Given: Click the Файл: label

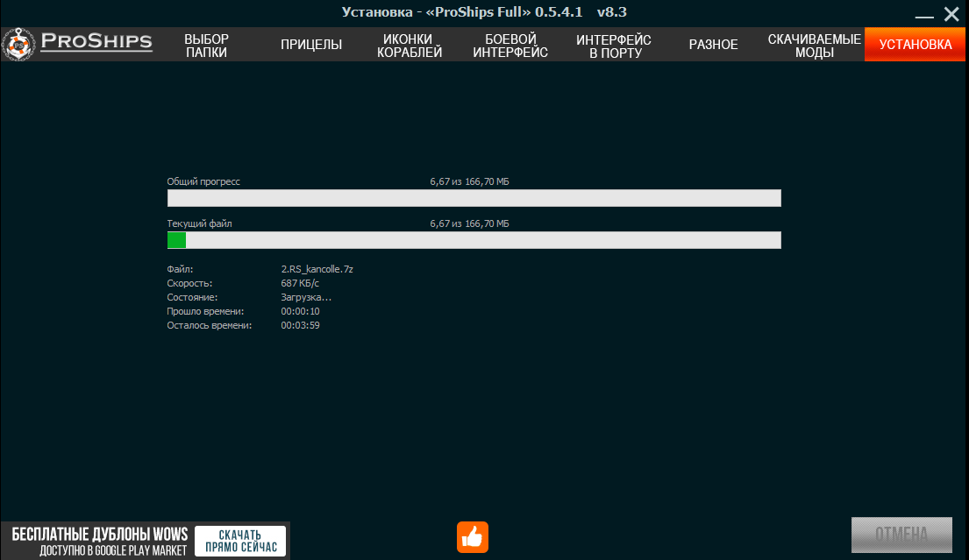Looking at the screenshot, I should (x=180, y=269).
